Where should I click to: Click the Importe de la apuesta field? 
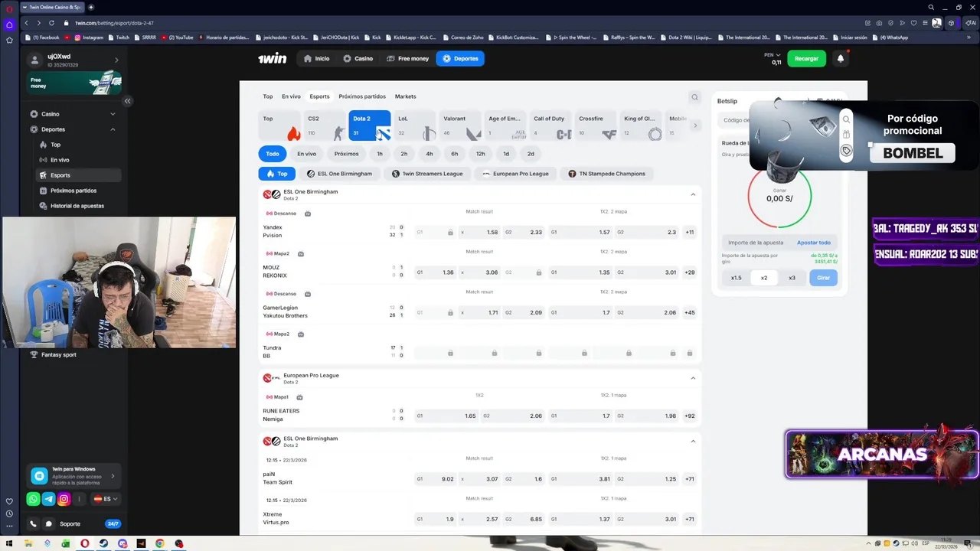756,243
